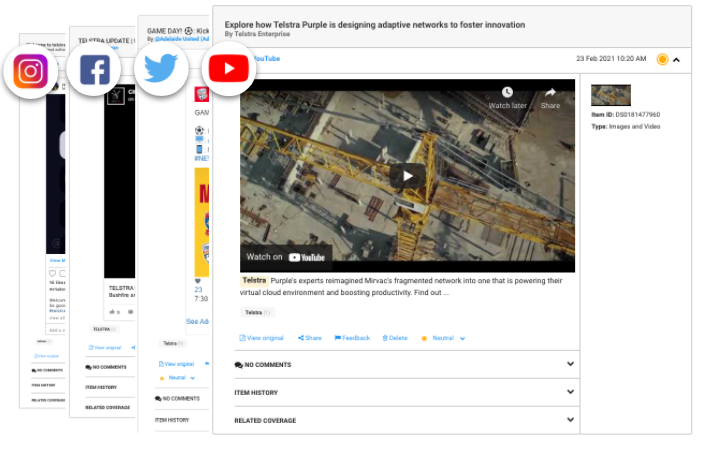Open View original in the YouTube card
The height and width of the screenshot is (450, 704).
click(261, 338)
